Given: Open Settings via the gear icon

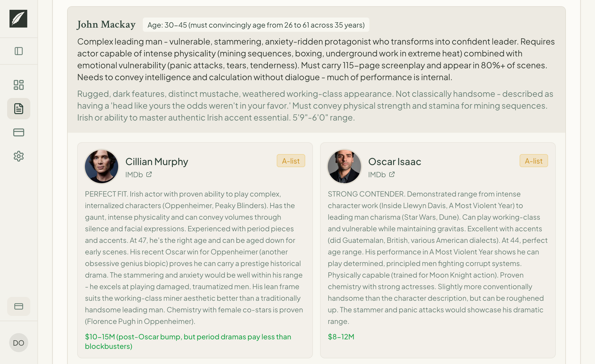Looking at the screenshot, I should click(x=19, y=156).
